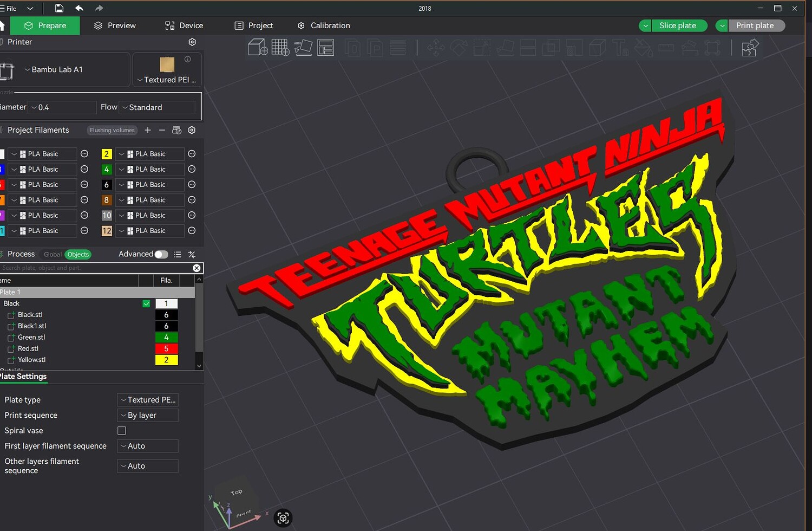812x531 pixels.
Task: Enable the Spiral vase checkbox
Action: tap(122, 431)
